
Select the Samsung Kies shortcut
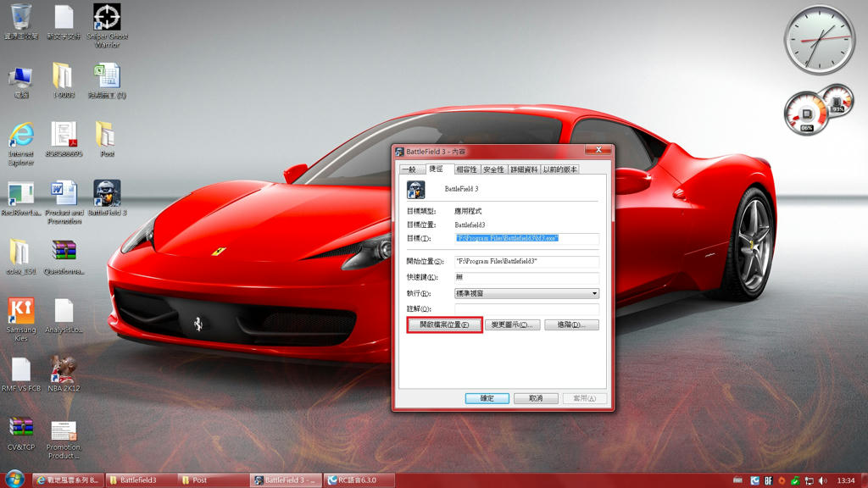click(21, 319)
